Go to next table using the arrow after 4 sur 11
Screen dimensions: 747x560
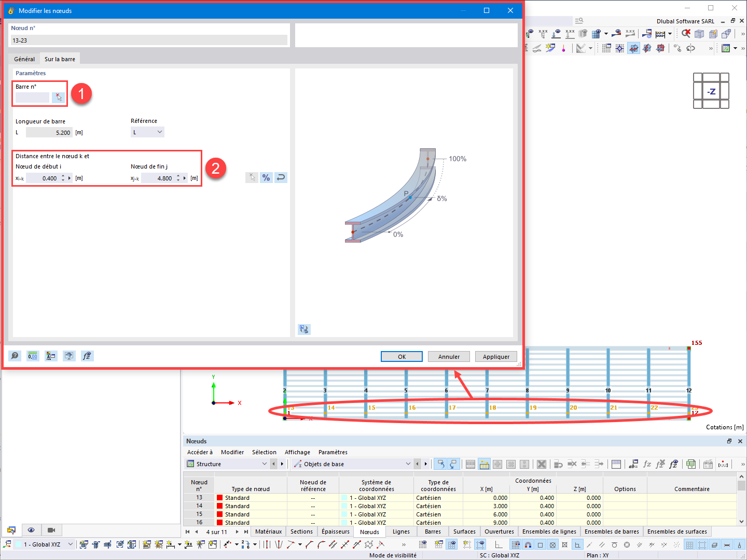click(237, 532)
